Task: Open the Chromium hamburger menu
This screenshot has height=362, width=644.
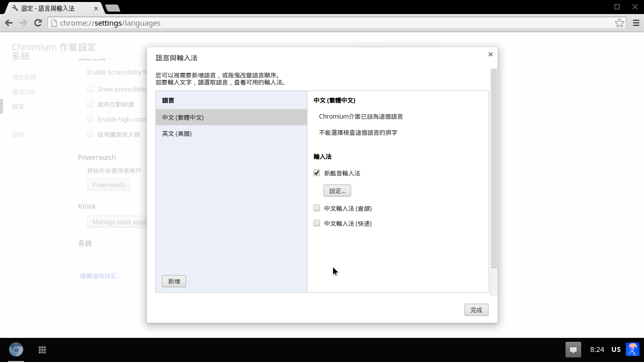Action: tap(636, 23)
